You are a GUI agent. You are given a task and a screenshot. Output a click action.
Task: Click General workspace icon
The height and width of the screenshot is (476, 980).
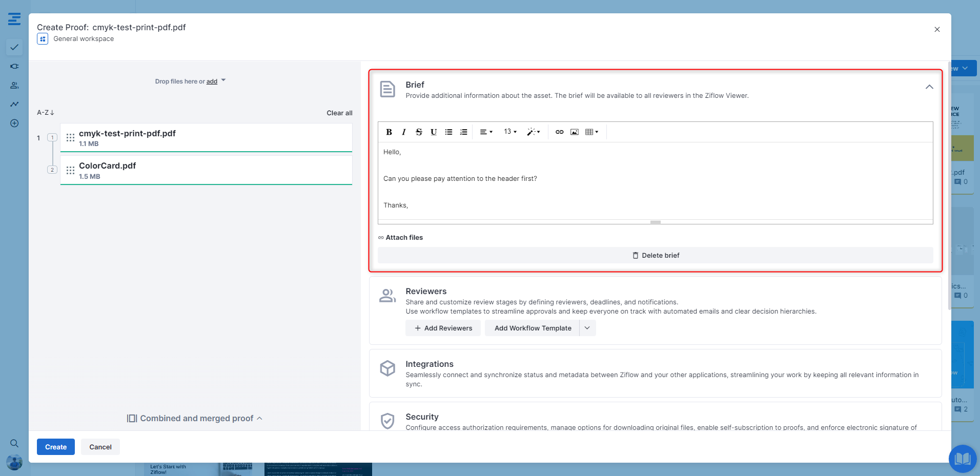43,39
